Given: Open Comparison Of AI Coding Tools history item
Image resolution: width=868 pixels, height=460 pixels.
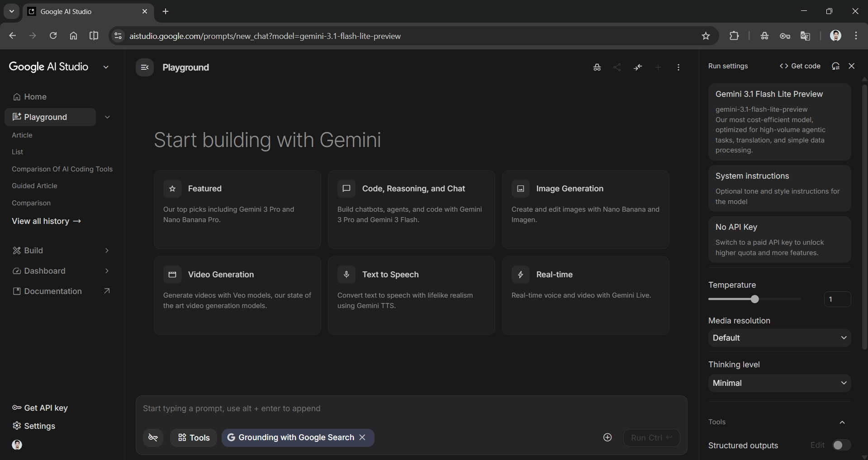Looking at the screenshot, I should pyautogui.click(x=62, y=169).
